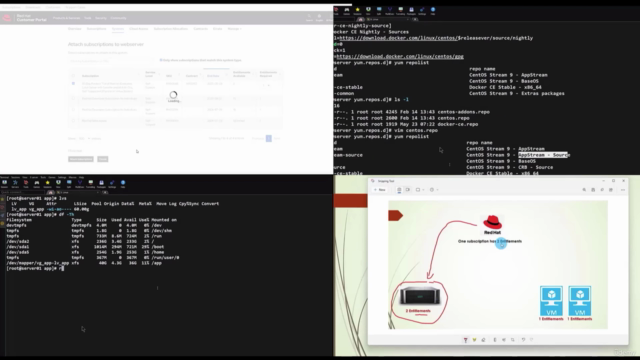Check the third subscription row checkbox
The width and height of the screenshot is (640, 360).
pos(73,109)
